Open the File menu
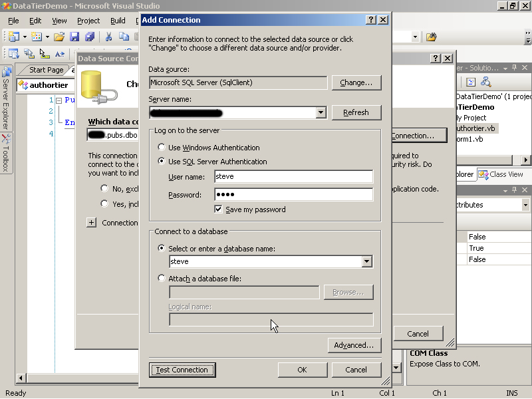This screenshot has width=532, height=399. point(13,21)
